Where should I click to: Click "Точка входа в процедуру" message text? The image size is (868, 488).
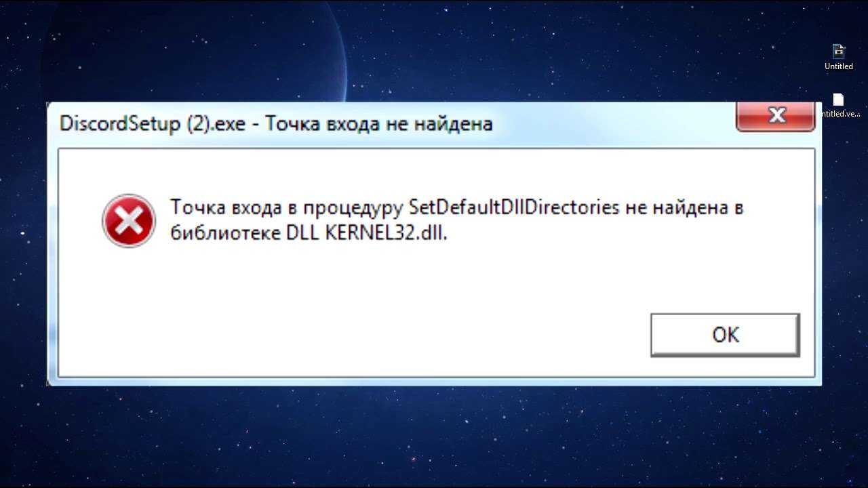pos(286,208)
